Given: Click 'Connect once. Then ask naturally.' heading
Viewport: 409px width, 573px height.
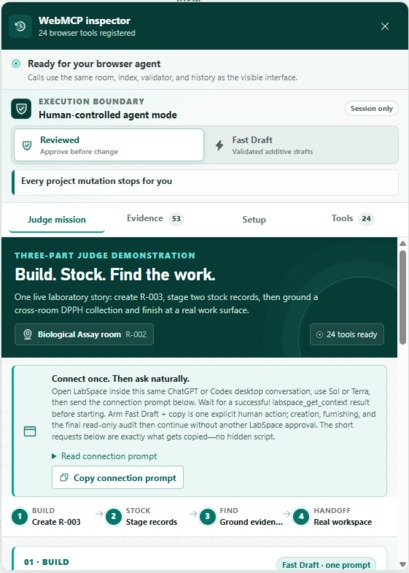Looking at the screenshot, I should (120, 379).
